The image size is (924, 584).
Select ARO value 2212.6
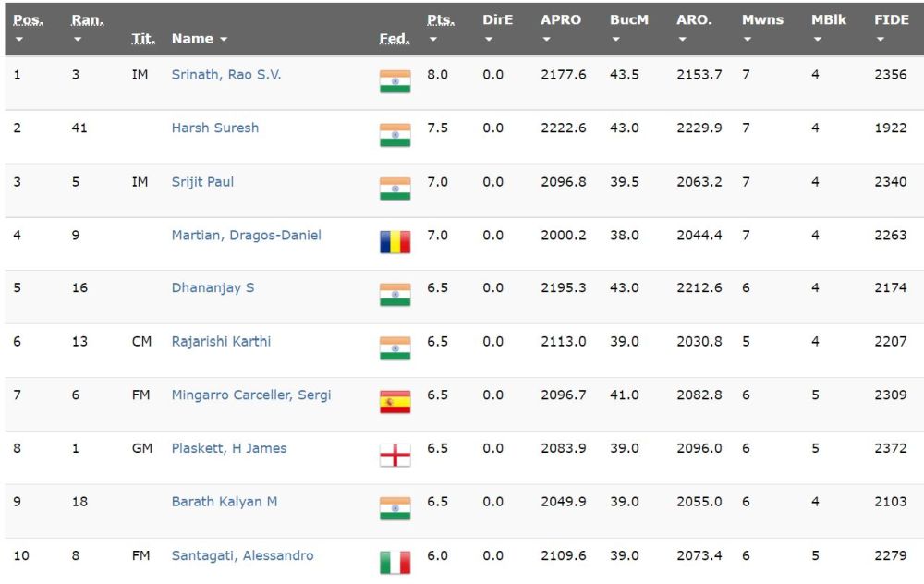[x=699, y=287]
